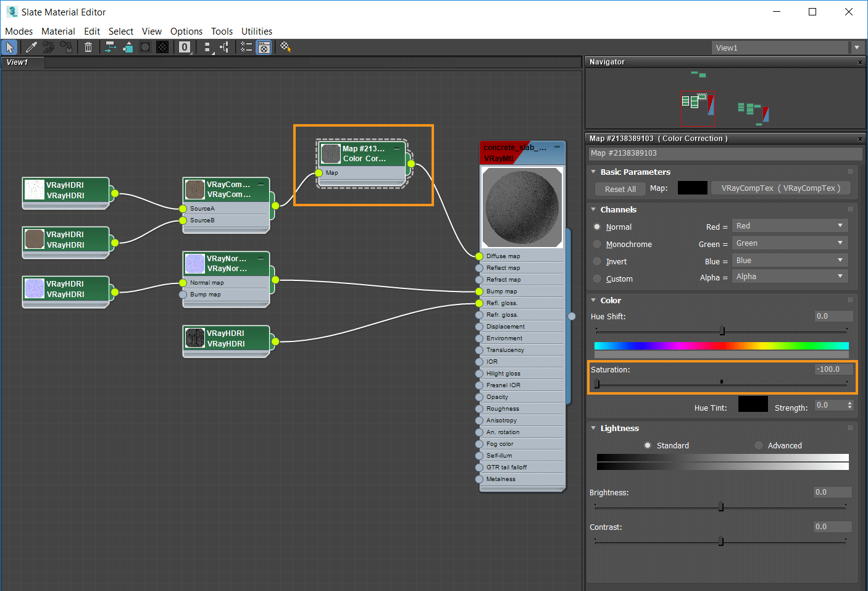Click the Contrast slider handle
Image resolution: width=868 pixels, height=591 pixels.
tap(721, 542)
